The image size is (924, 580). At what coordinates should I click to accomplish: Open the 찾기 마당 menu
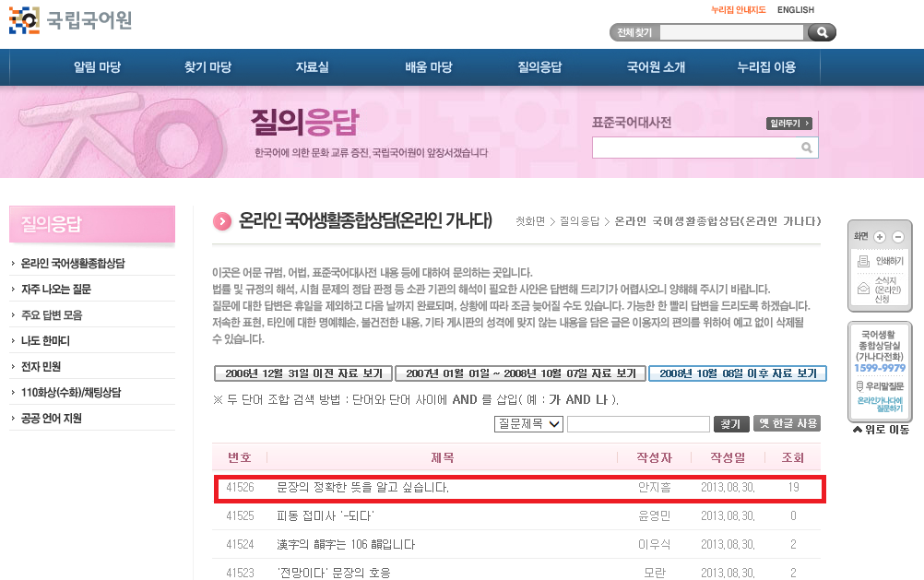point(207,67)
